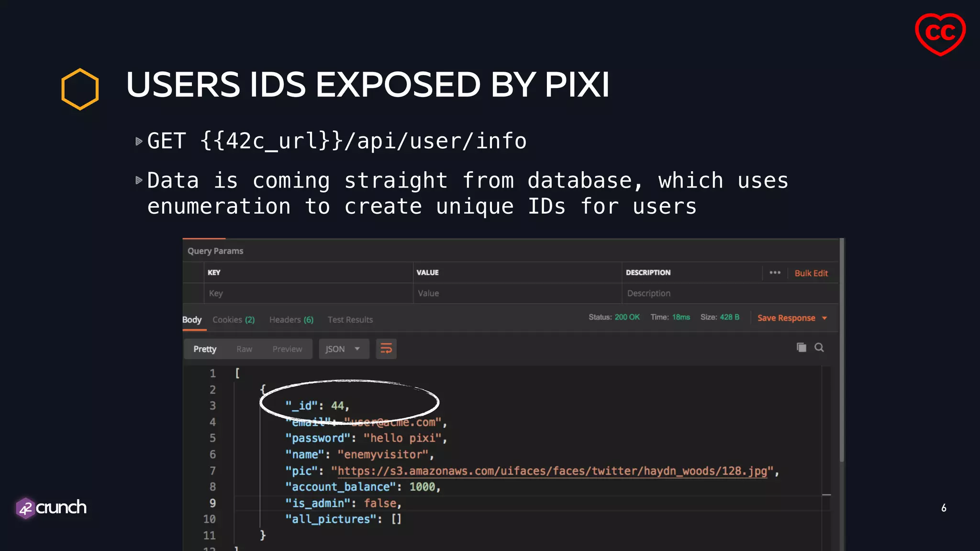Image resolution: width=980 pixels, height=551 pixels.
Task: Click the red CC heart logo
Action: [x=940, y=34]
